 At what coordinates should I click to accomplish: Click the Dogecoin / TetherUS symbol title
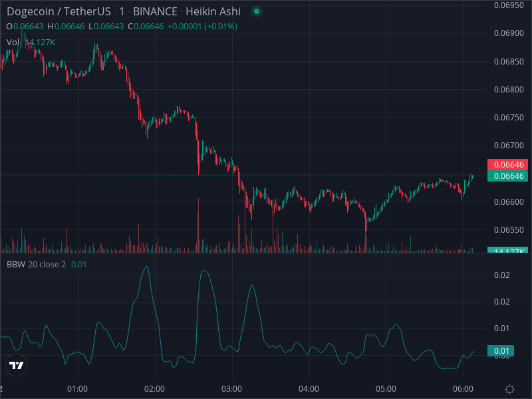[x=59, y=11]
